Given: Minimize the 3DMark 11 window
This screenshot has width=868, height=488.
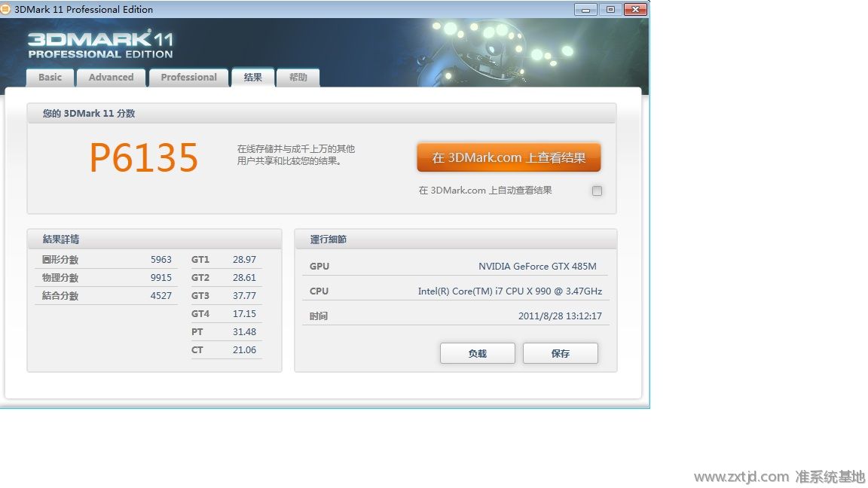Looking at the screenshot, I should 585,9.
